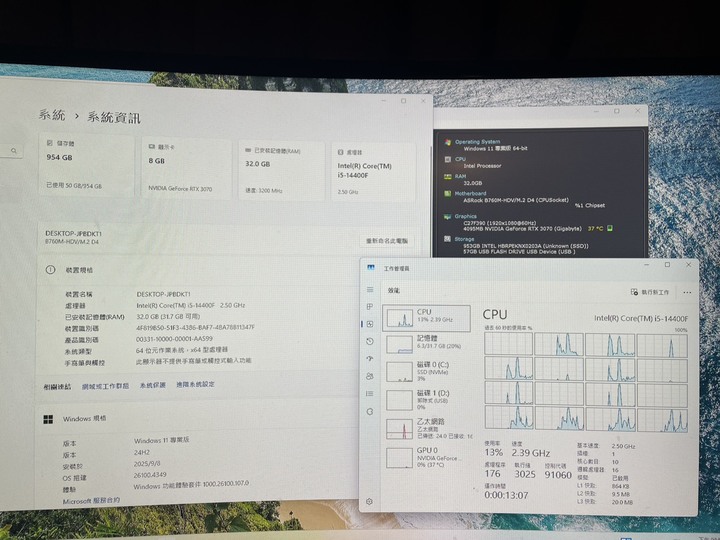Click the 2.39 GHz speed value in Task Manager
The height and width of the screenshot is (540, 720).
coord(530,453)
